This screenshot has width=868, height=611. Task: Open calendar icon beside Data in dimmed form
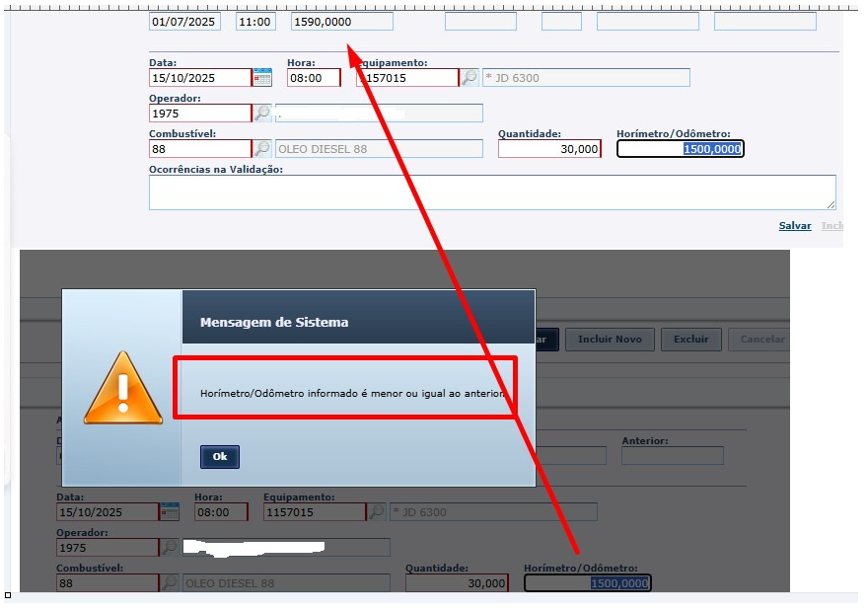[x=170, y=512]
